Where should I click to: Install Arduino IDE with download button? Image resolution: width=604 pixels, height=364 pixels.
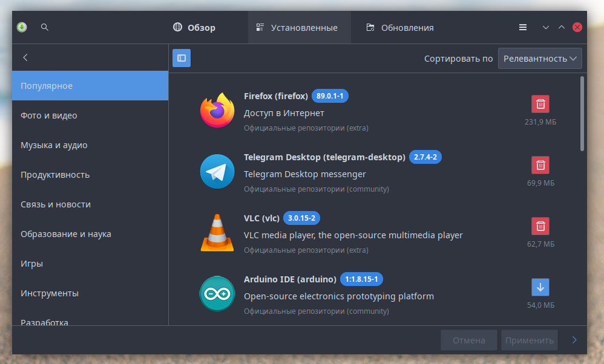point(540,287)
